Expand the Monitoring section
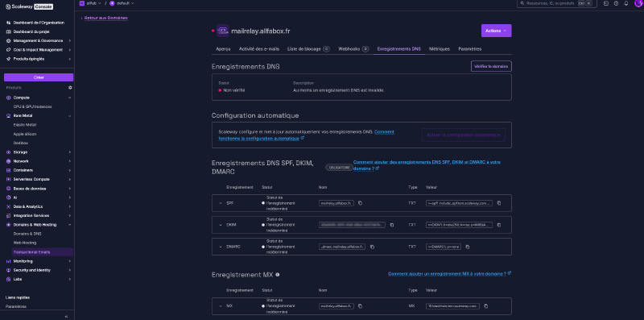The height and width of the screenshot is (320, 644). (39, 261)
